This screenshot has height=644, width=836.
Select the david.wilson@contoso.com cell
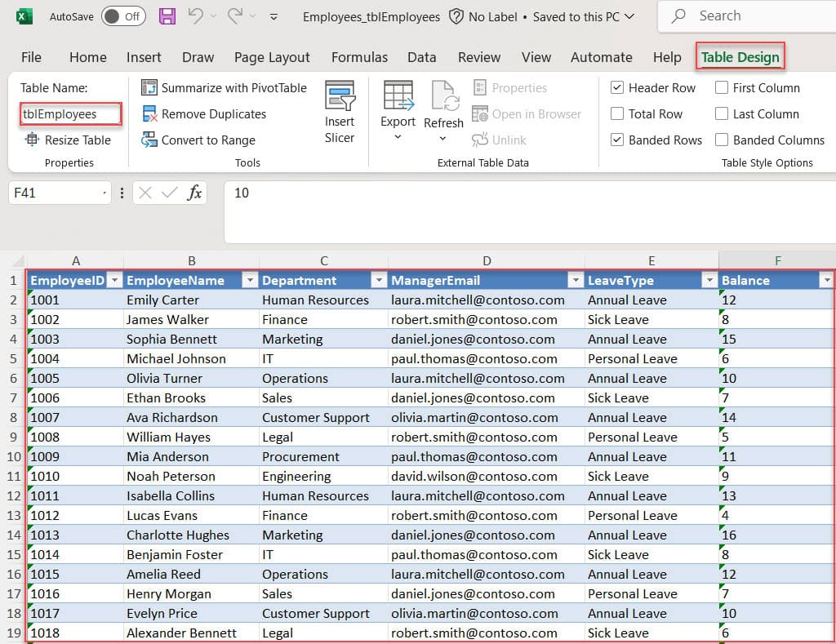[487, 476]
